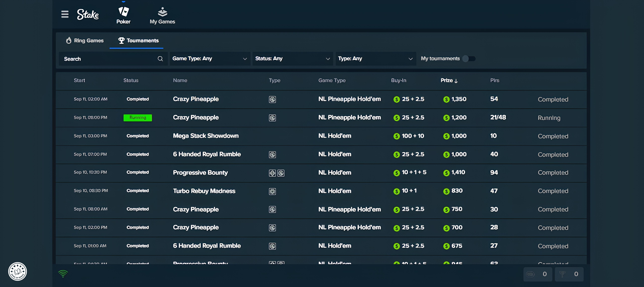Click the Ring Games flame icon
Image resolution: width=644 pixels, height=287 pixels.
coord(68,40)
